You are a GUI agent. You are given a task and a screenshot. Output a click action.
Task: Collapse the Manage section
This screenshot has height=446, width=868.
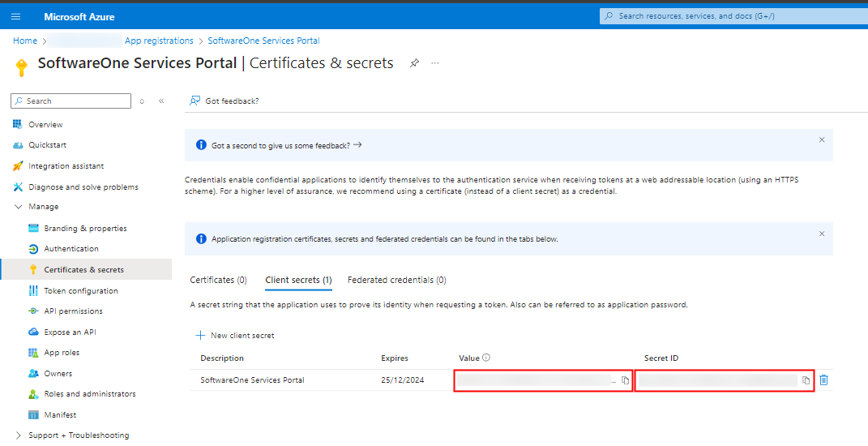[19, 207]
